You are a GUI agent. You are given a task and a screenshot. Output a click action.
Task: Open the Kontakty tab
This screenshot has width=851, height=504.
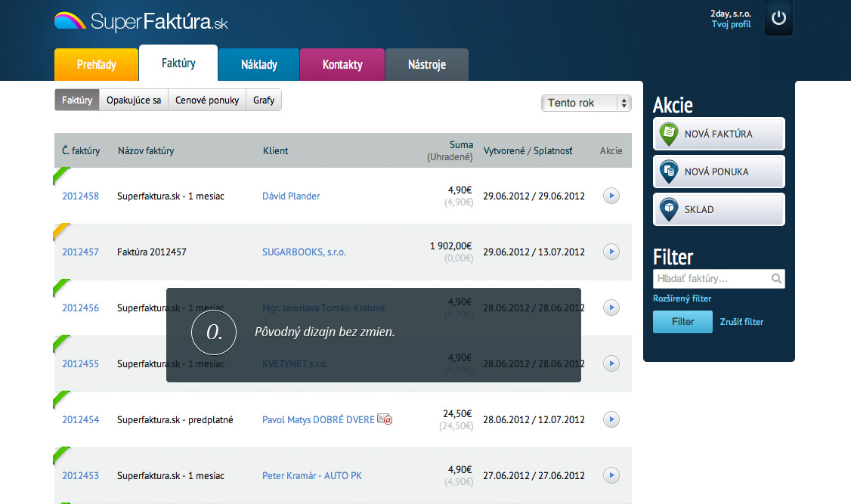(342, 64)
